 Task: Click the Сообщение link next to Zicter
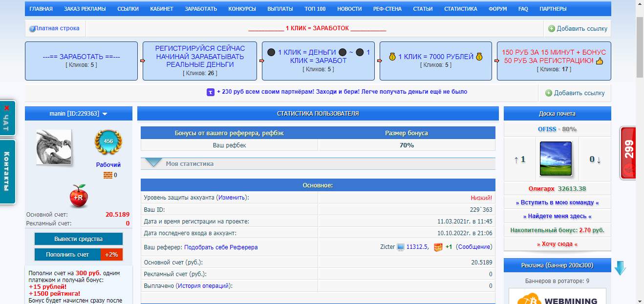click(474, 247)
